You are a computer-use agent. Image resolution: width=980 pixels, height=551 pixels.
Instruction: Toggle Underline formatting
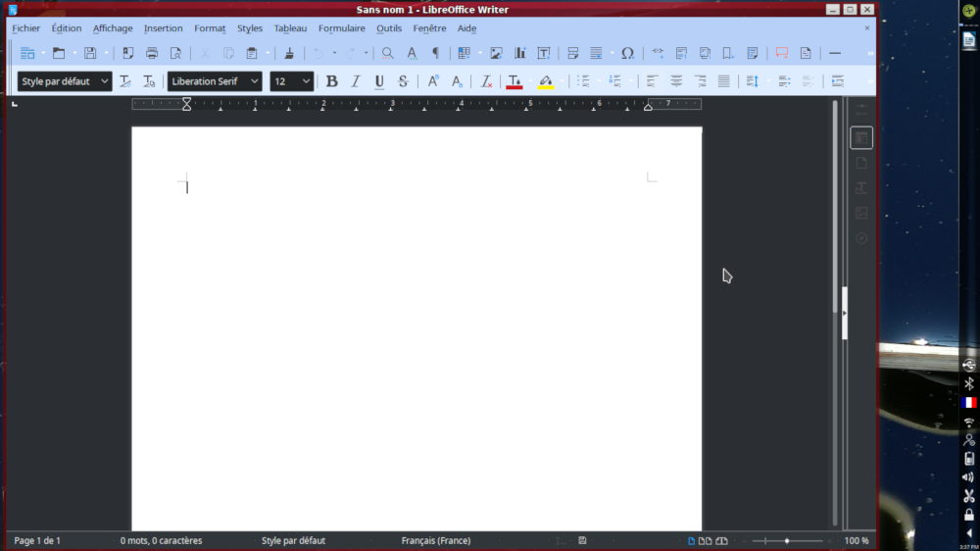[x=379, y=81]
